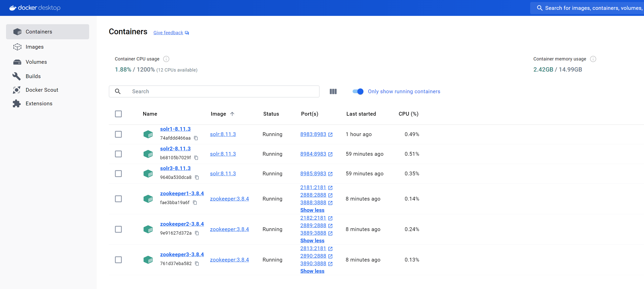Check the select-all containers checkbox
Image resolution: width=644 pixels, height=289 pixels.
pos(118,114)
